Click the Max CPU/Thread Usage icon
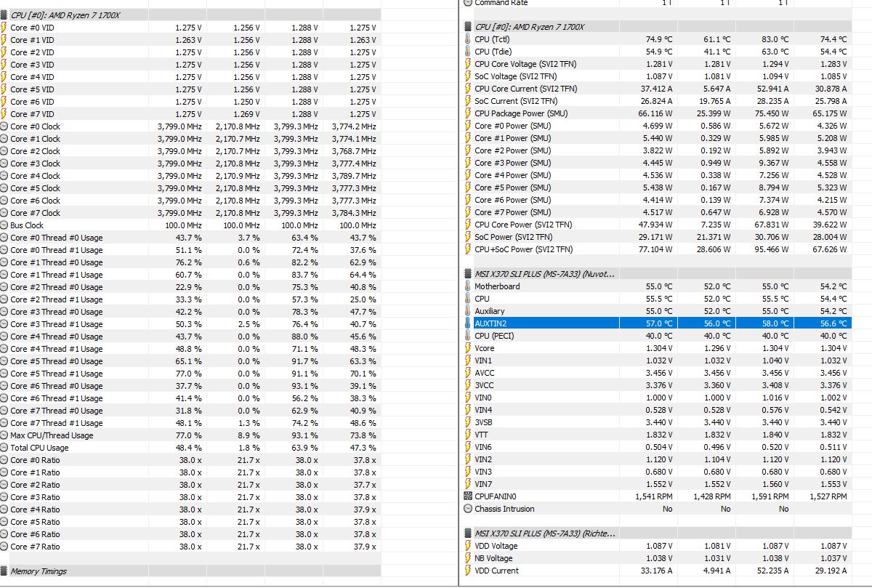The image size is (872, 588). click(4, 435)
